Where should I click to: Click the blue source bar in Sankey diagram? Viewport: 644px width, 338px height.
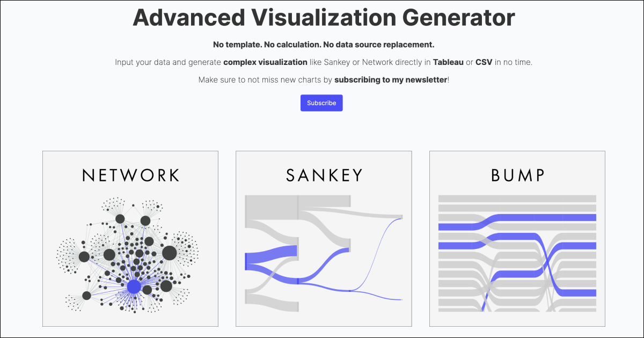246,261
